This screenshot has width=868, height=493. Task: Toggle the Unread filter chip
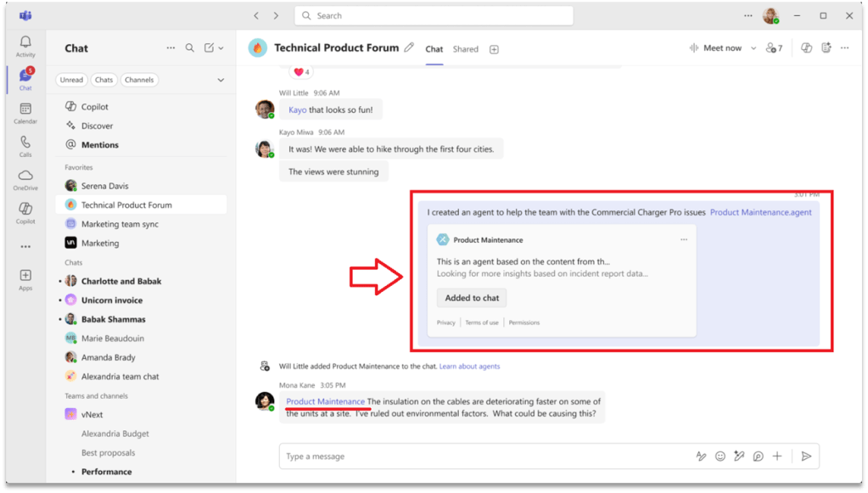coord(71,80)
